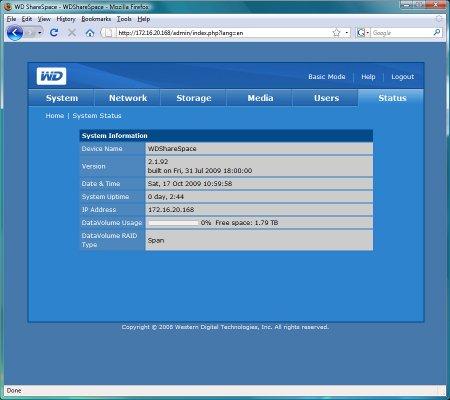Image resolution: width=450 pixels, height=400 pixels.
Task: Click the WD logo in header
Action: (51, 76)
